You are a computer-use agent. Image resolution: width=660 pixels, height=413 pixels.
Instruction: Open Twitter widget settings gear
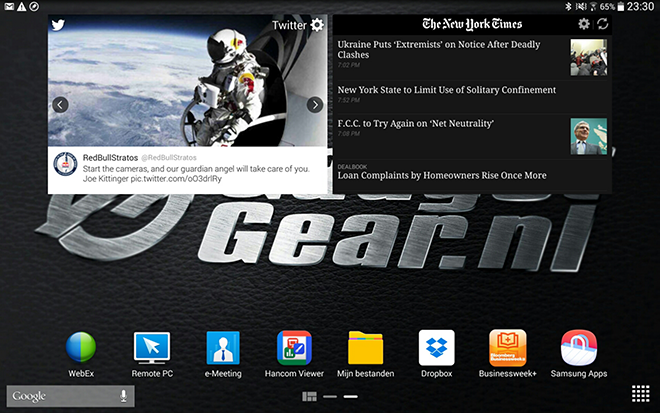pyautogui.click(x=317, y=25)
